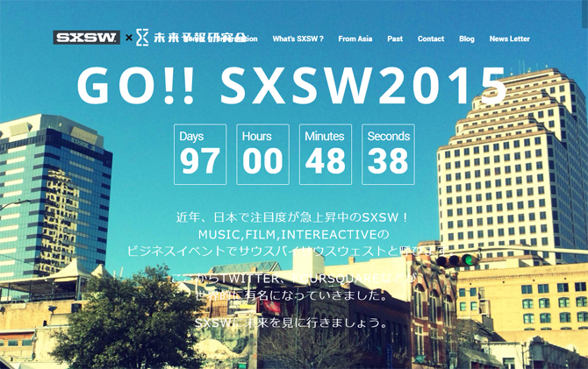This screenshot has height=369, width=588.
Task: Select the Days countdown box showing 97
Action: tap(200, 154)
